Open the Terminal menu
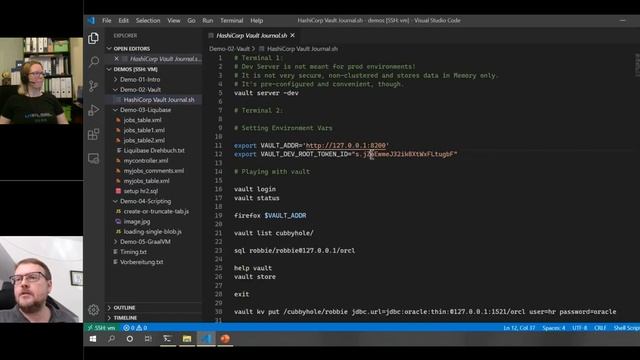This screenshot has width=640, height=360. (x=232, y=20)
